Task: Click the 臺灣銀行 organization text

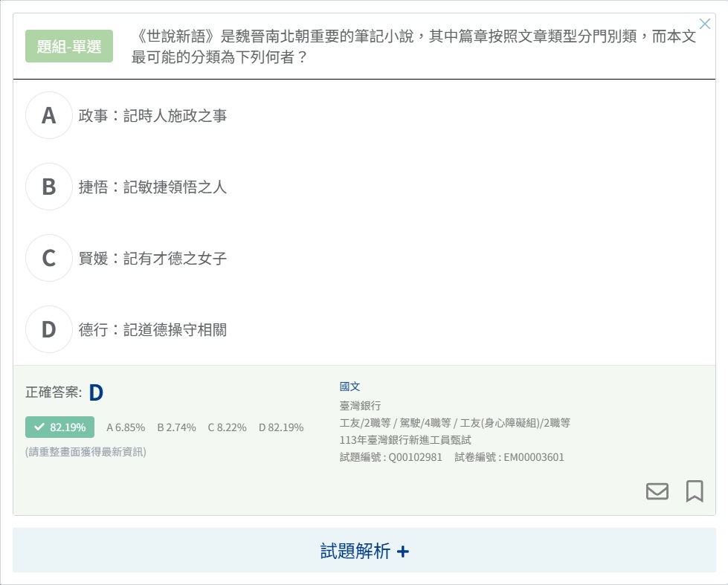Action: (x=360, y=405)
